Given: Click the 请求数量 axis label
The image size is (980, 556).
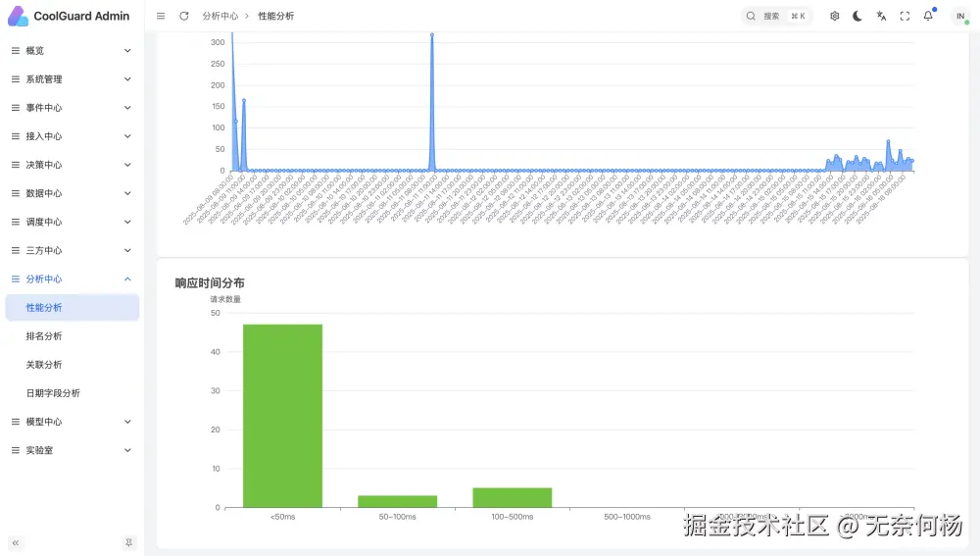Looking at the screenshot, I should point(225,300).
